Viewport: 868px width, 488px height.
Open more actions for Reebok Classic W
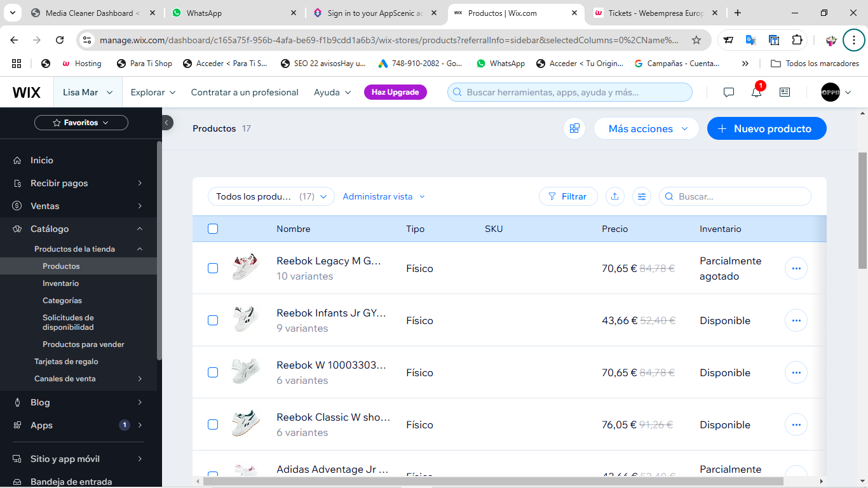click(796, 424)
